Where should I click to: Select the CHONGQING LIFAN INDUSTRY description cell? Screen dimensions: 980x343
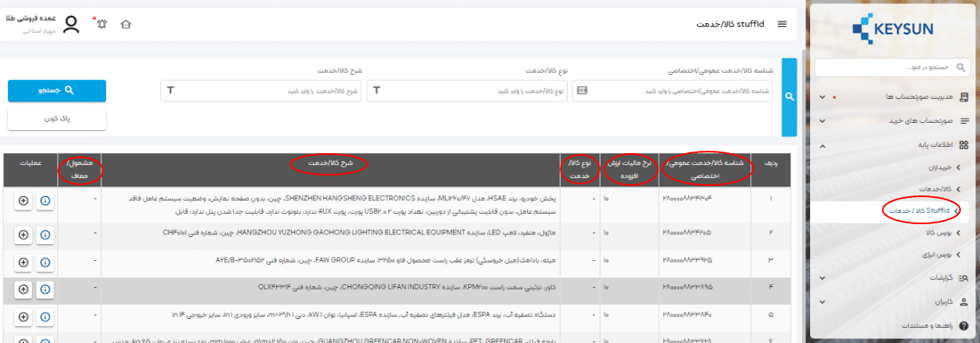click(329, 291)
